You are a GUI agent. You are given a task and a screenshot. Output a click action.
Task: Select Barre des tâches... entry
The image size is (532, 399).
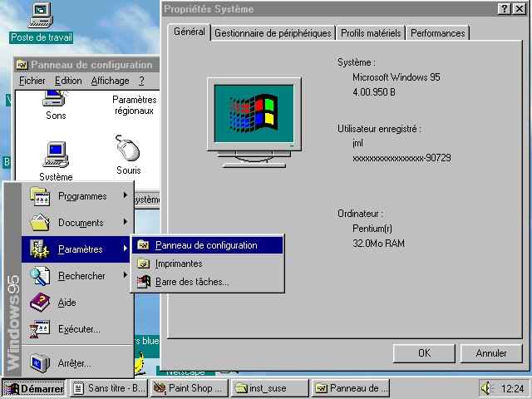pyautogui.click(x=207, y=282)
